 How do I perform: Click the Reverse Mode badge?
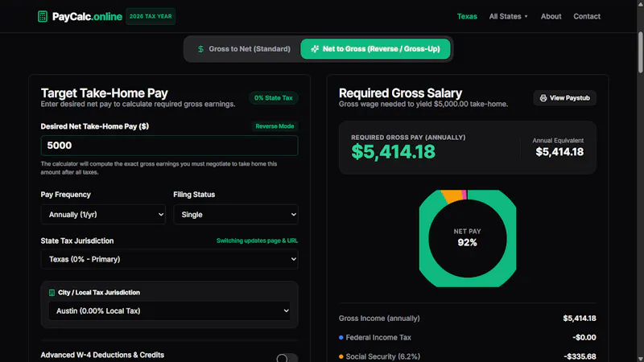coord(275,126)
